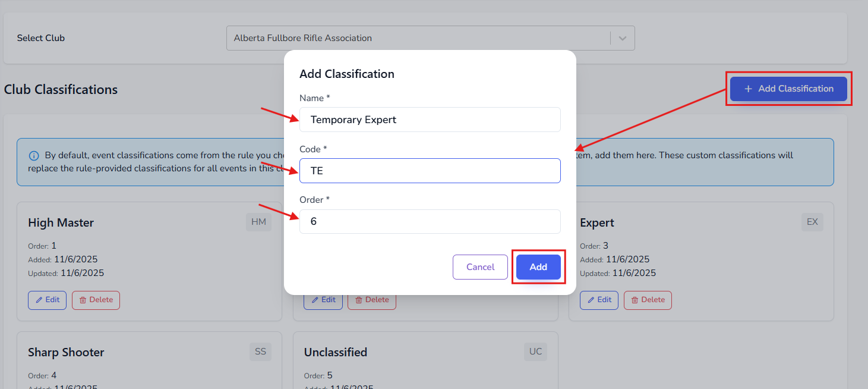Click the Order field containing 6
The image size is (868, 389).
(x=430, y=221)
